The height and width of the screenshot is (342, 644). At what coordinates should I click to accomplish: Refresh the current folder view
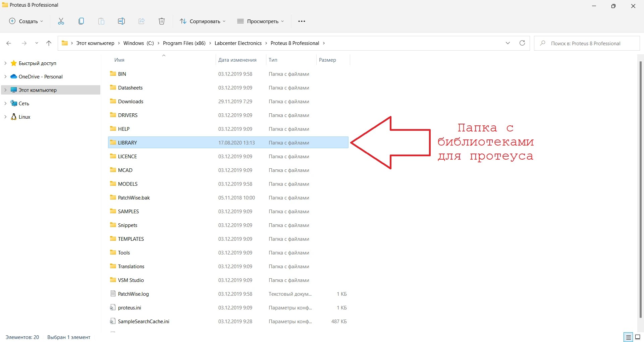click(x=522, y=43)
